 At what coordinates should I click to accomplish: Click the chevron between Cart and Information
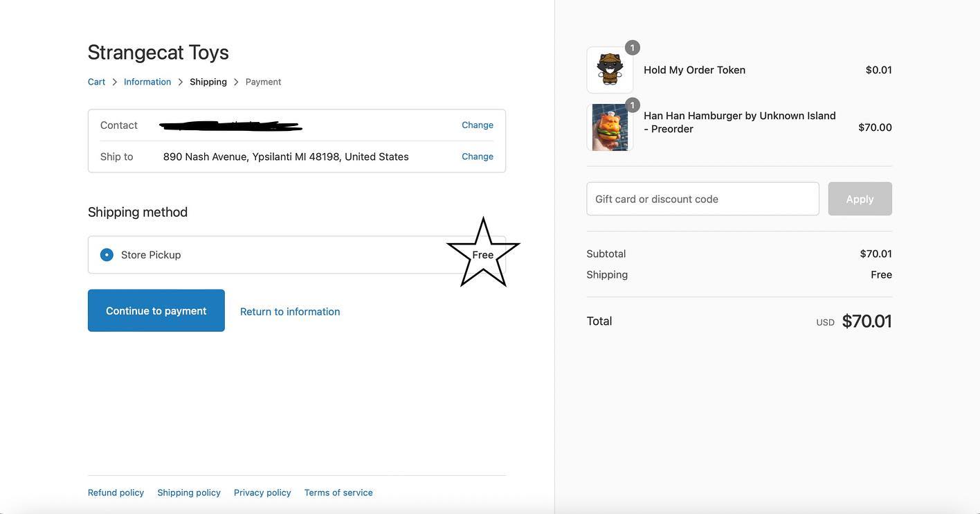(115, 82)
